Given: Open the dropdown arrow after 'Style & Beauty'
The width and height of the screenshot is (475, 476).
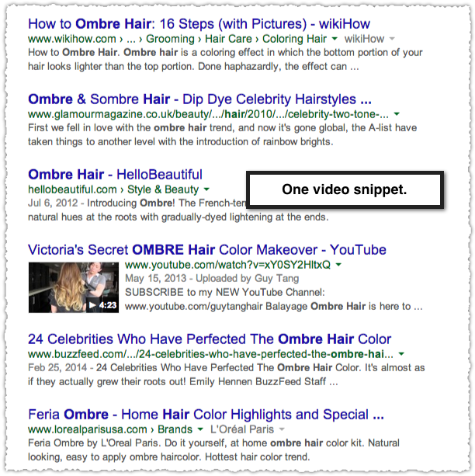Looking at the screenshot, I should click(x=206, y=189).
